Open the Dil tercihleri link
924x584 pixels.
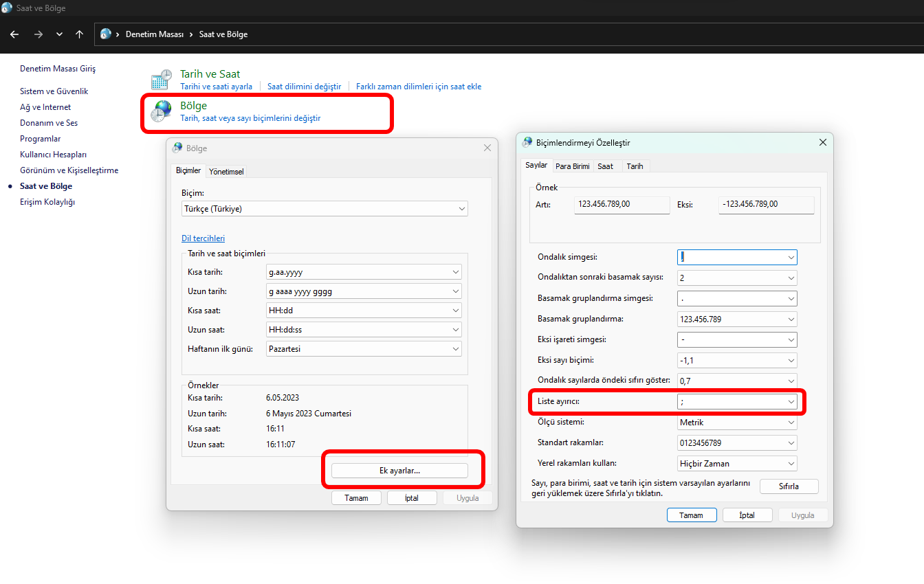tap(203, 238)
